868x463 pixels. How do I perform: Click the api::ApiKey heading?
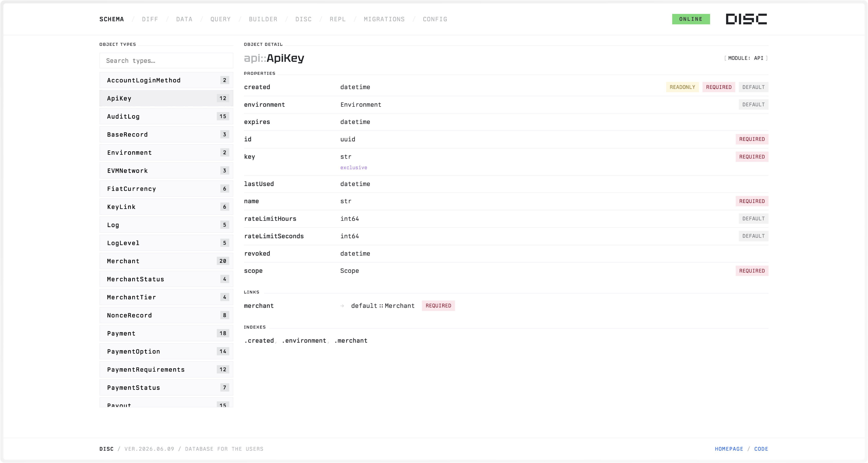(274, 58)
